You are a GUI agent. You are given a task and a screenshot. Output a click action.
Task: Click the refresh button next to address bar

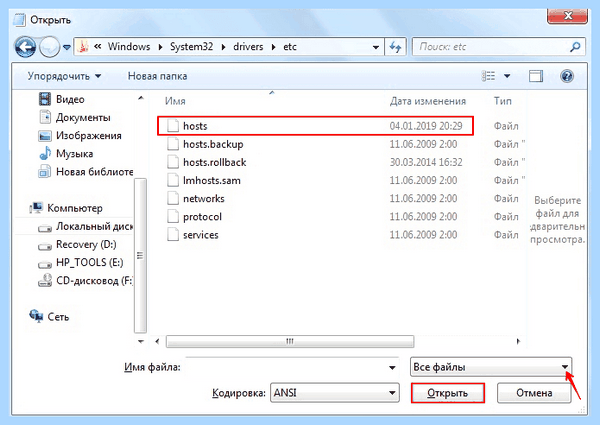395,47
